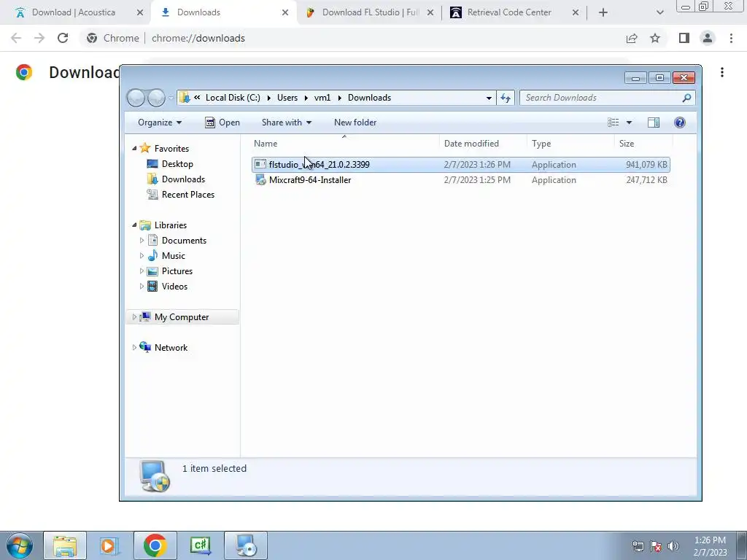Click the Mixcraft9-64-Installer file icon
The height and width of the screenshot is (560, 747).
[x=260, y=179]
